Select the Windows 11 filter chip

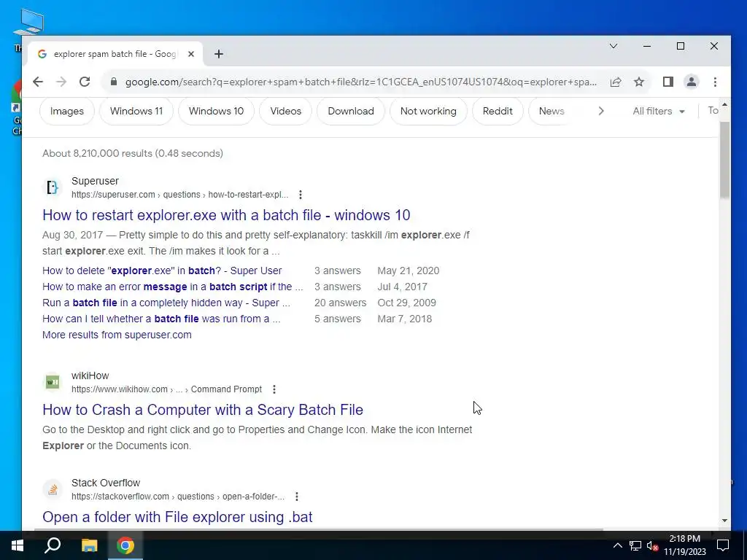tap(136, 111)
